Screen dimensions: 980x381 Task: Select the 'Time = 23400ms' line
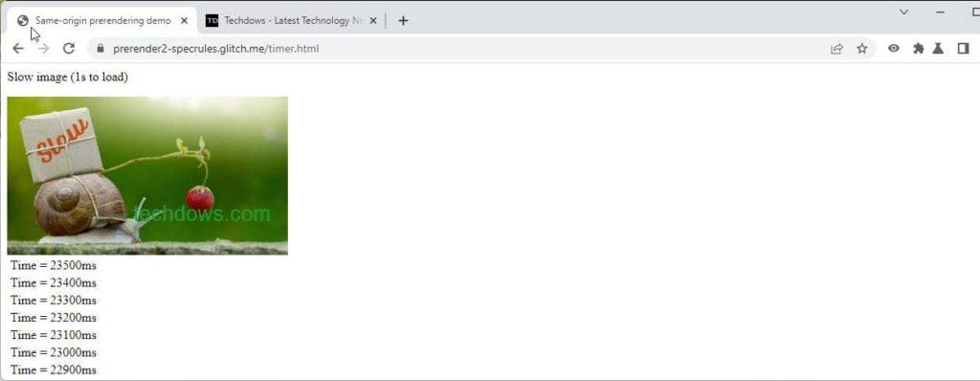[54, 282]
